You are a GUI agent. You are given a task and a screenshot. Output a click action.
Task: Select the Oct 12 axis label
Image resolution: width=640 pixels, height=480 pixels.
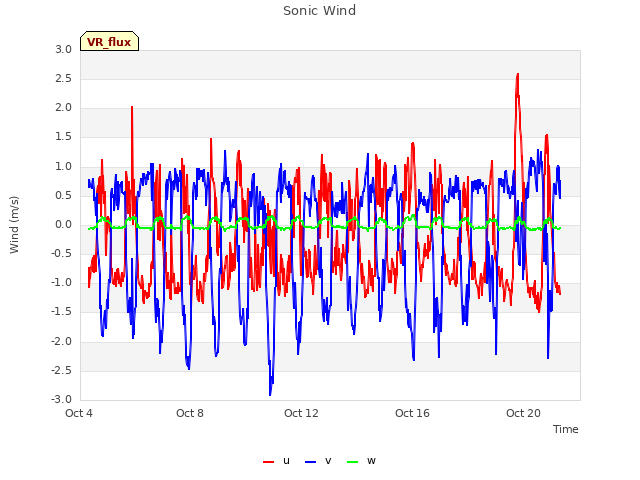tap(301, 413)
